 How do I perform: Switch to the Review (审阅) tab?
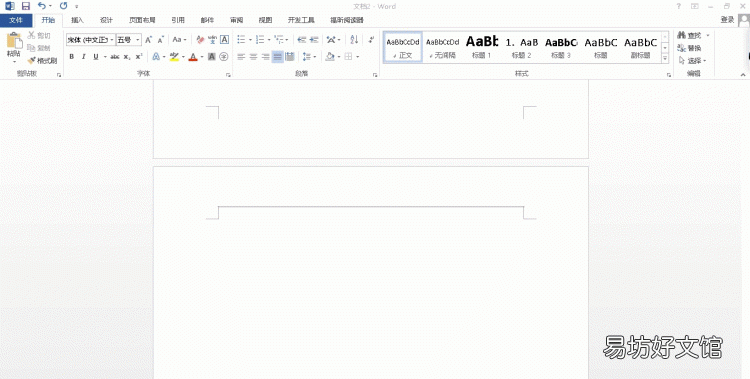pyautogui.click(x=236, y=20)
